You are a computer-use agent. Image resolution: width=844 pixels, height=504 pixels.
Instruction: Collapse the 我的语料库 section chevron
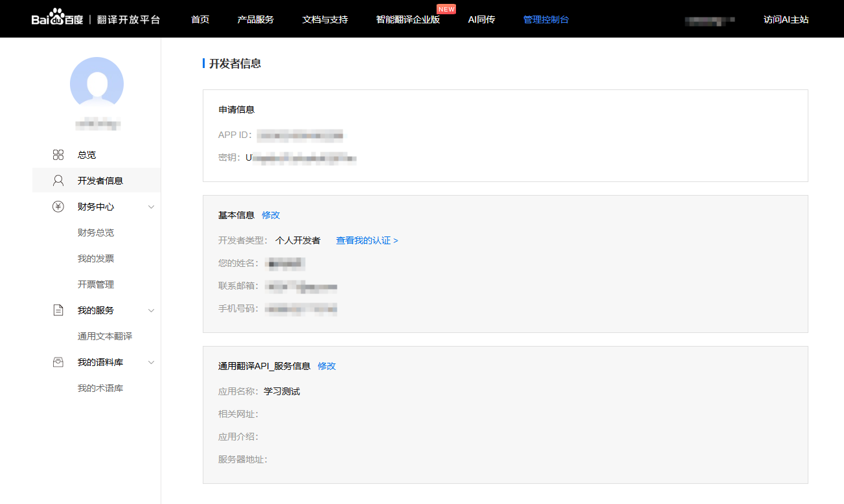(151, 362)
